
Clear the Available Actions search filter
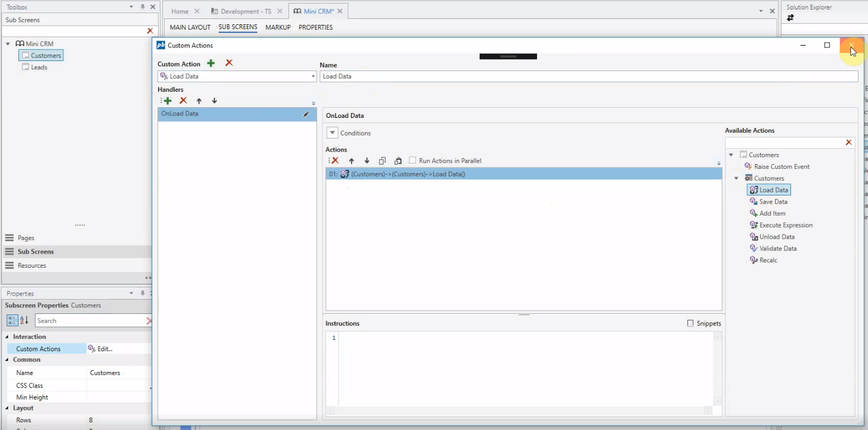848,143
